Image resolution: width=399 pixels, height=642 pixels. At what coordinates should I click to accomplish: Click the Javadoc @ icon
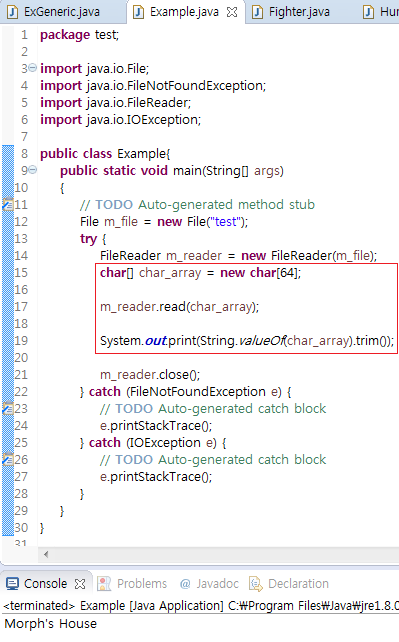point(185,584)
